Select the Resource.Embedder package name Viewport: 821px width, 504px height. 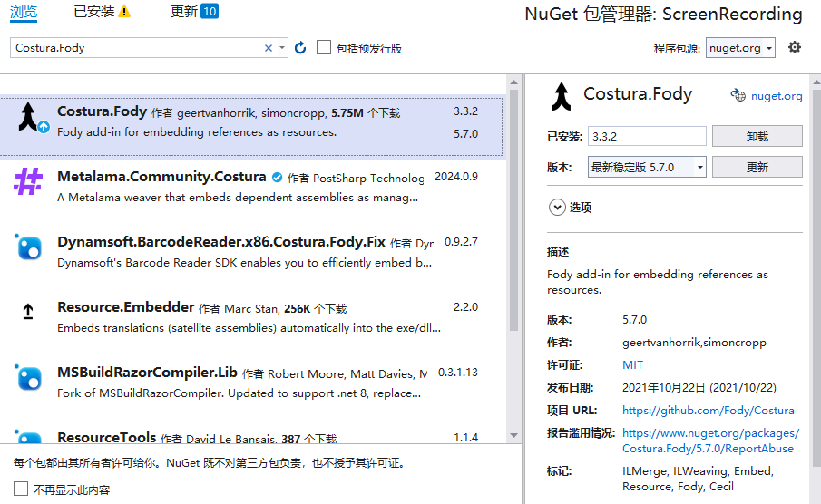coord(126,307)
